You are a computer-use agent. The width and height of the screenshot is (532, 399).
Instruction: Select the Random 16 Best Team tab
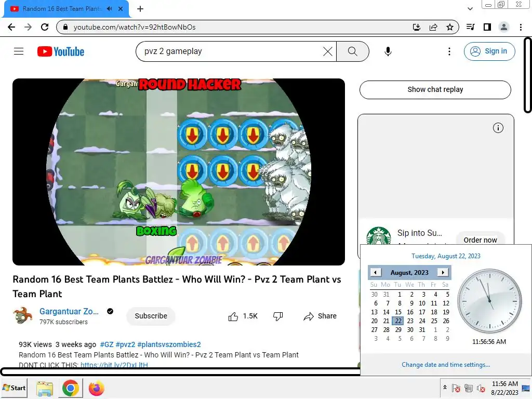point(61,9)
